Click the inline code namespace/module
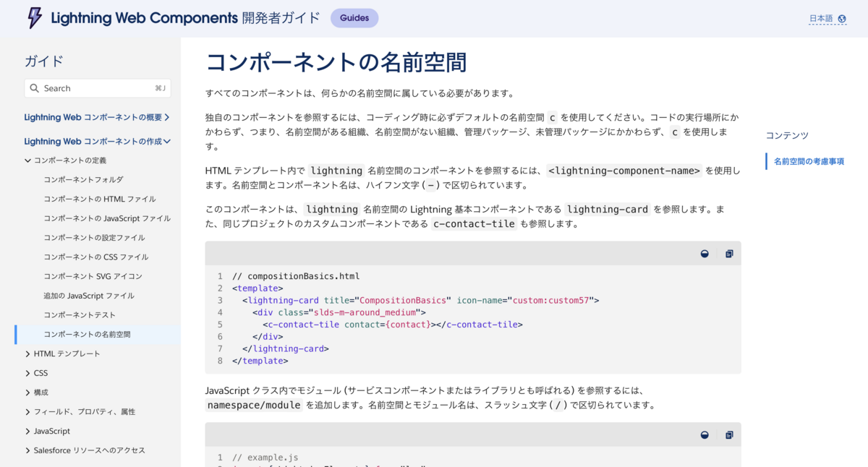Screen dimensions: 868x467 (x=254, y=405)
